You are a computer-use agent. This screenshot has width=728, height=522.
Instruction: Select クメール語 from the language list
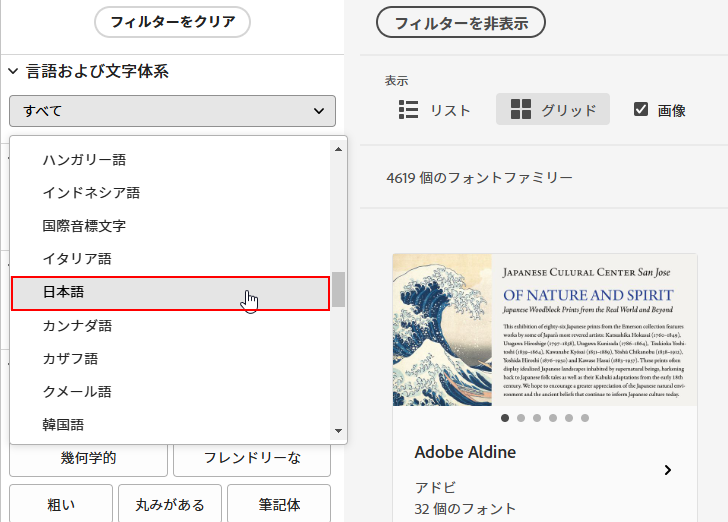pyautogui.click(x=170, y=392)
